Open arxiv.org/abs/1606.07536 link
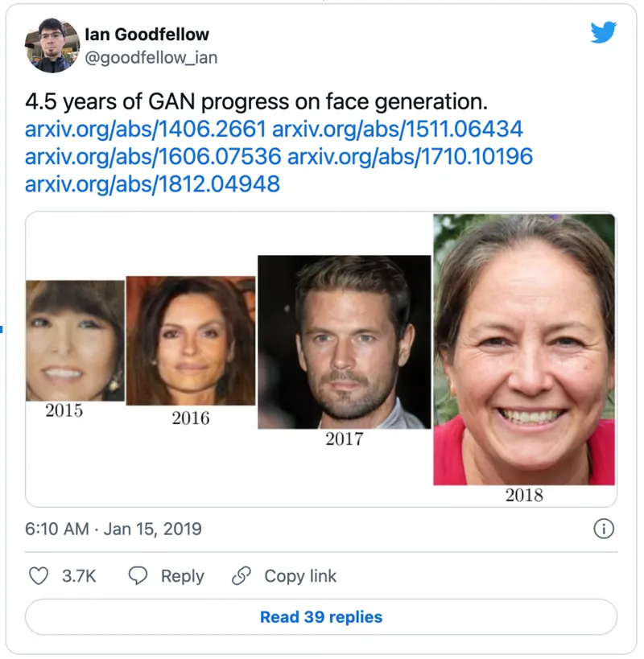Image resolution: width=644 pixels, height=659 pixels. coord(145,156)
